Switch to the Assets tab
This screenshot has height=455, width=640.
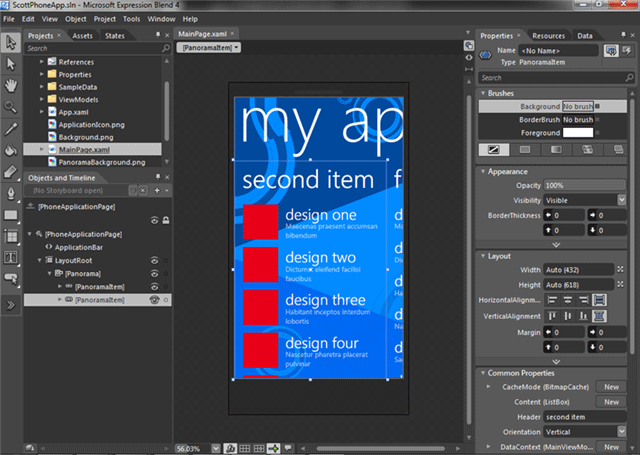(x=82, y=36)
